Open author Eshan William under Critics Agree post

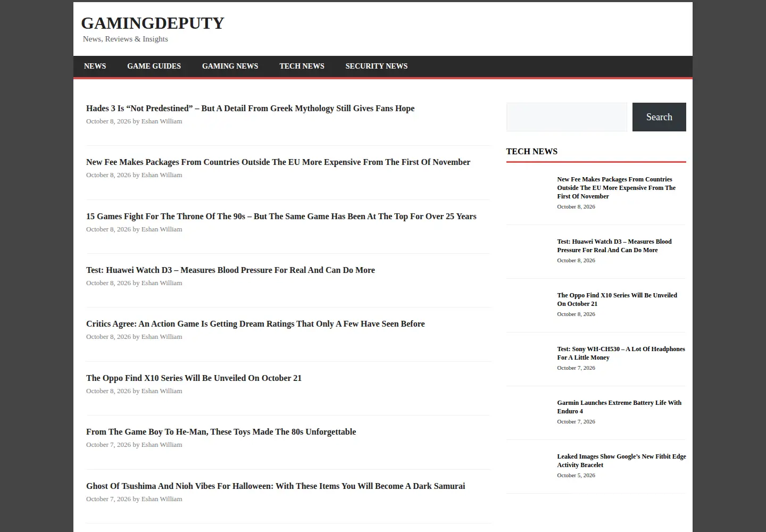[162, 337]
